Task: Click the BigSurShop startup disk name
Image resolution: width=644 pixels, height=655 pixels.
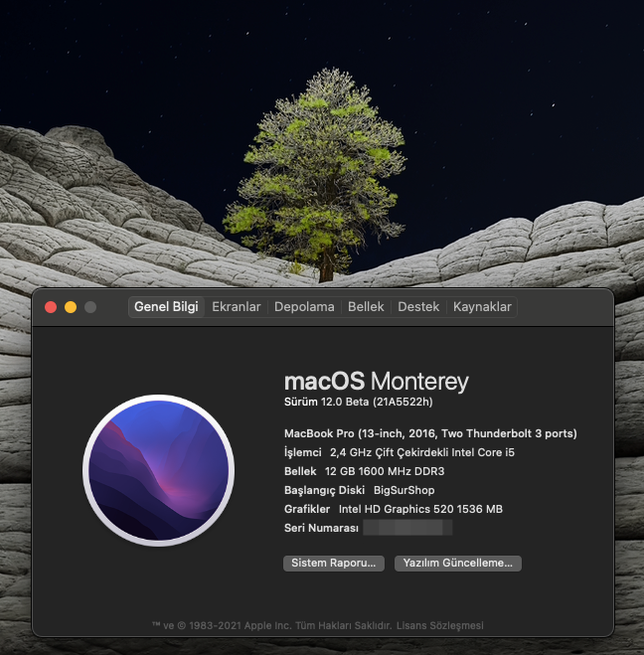Action: coord(403,490)
